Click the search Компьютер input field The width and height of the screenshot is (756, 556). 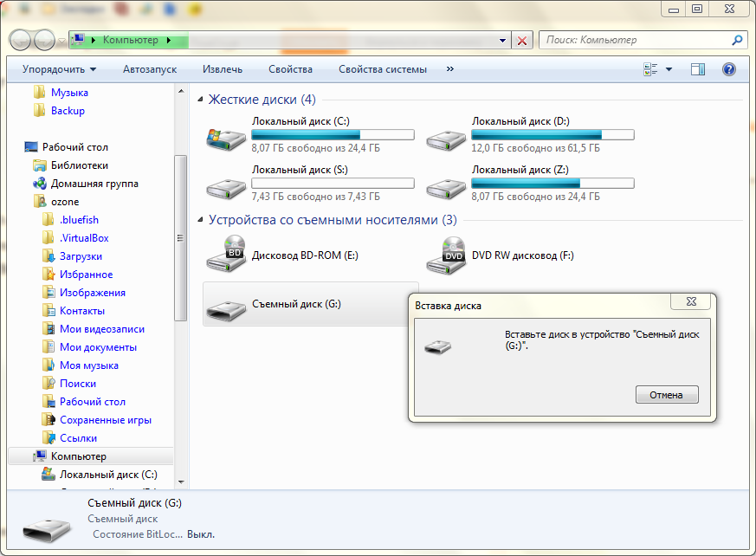click(636, 40)
